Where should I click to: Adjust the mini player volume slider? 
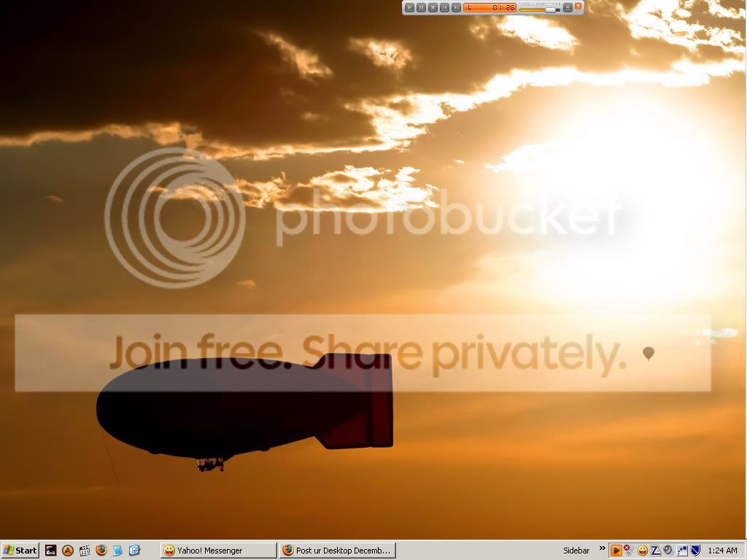pyautogui.click(x=539, y=9)
